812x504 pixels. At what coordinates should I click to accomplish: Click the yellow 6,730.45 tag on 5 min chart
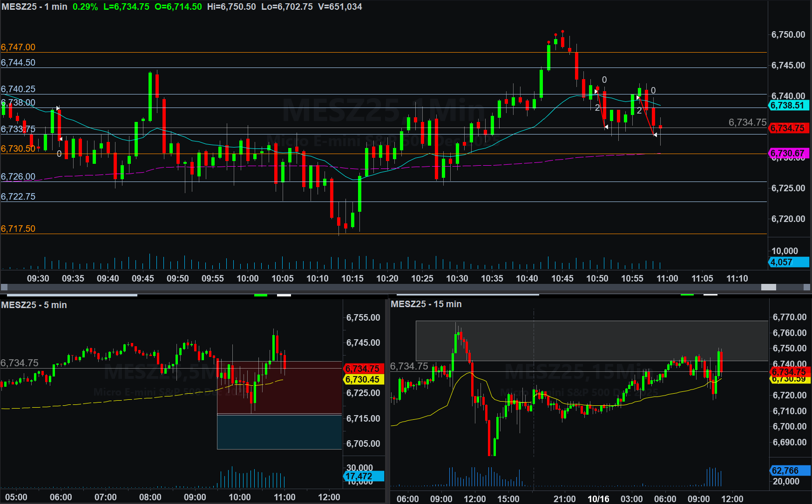(x=364, y=380)
